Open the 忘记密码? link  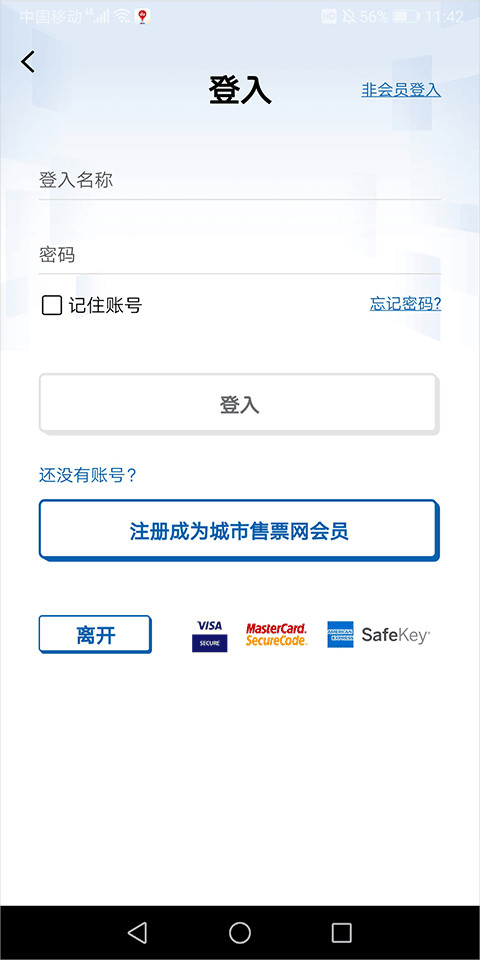point(405,304)
